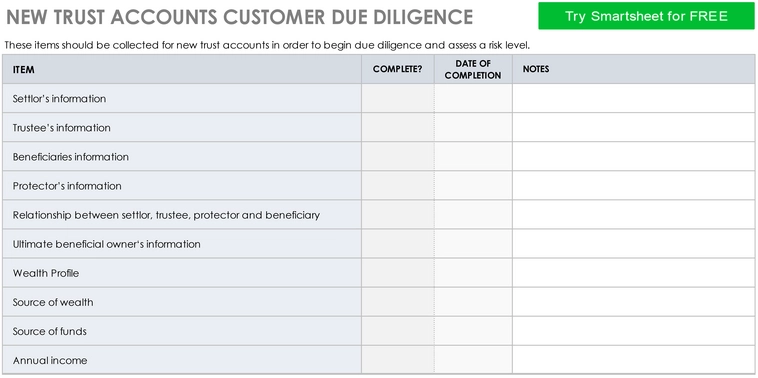758x378 pixels.
Task: Click the Trustee's information item cell
Action: pyautogui.click(x=182, y=128)
